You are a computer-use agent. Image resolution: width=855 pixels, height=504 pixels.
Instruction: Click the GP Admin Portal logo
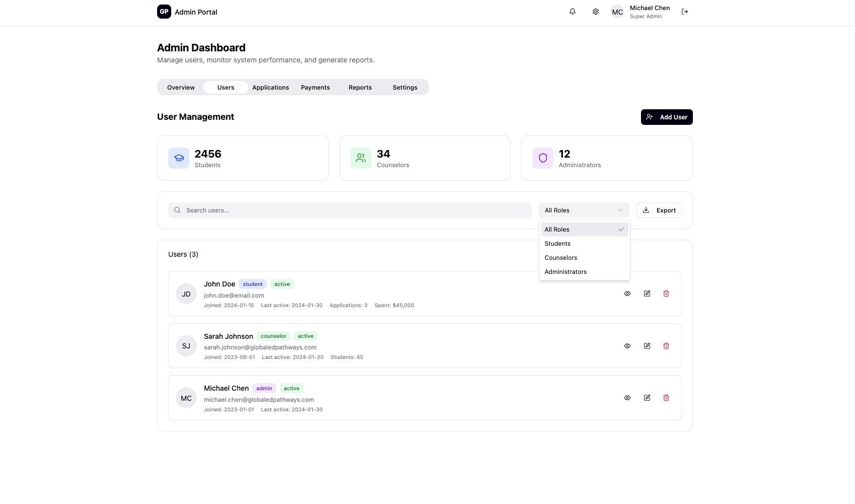click(164, 12)
